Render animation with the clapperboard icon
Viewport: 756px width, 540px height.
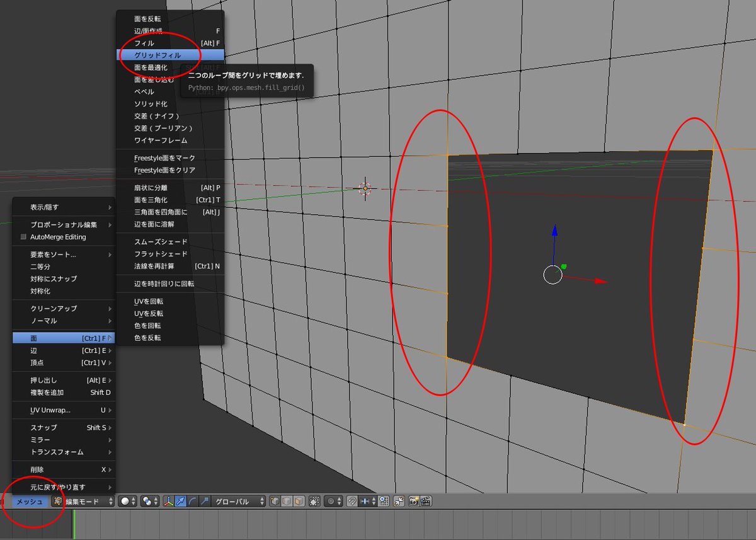click(x=425, y=502)
